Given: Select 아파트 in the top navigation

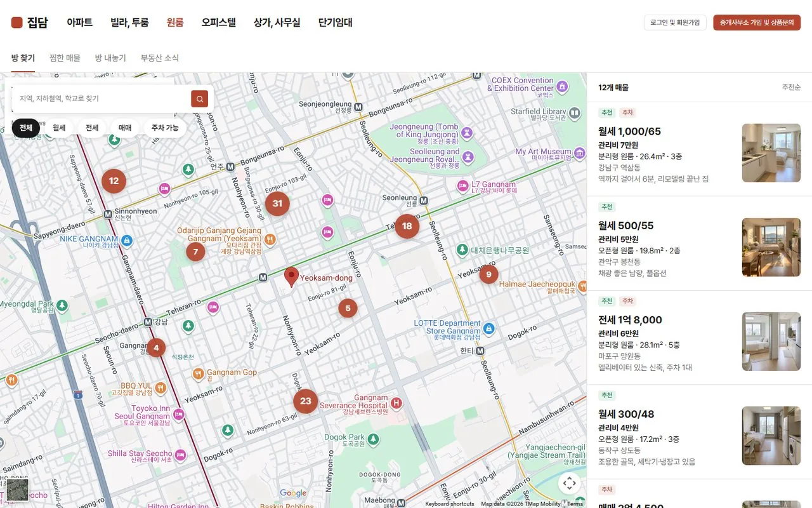Looking at the screenshot, I should pyautogui.click(x=80, y=23).
